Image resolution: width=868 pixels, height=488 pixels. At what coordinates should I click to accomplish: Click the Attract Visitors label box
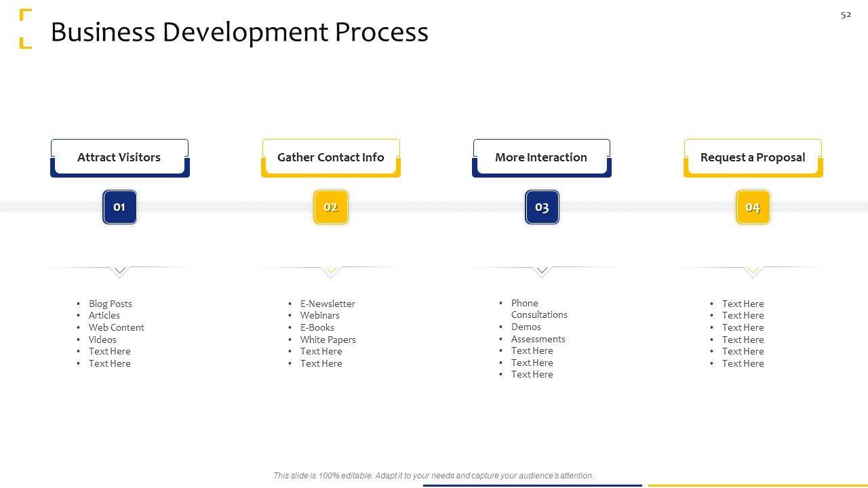(119, 158)
